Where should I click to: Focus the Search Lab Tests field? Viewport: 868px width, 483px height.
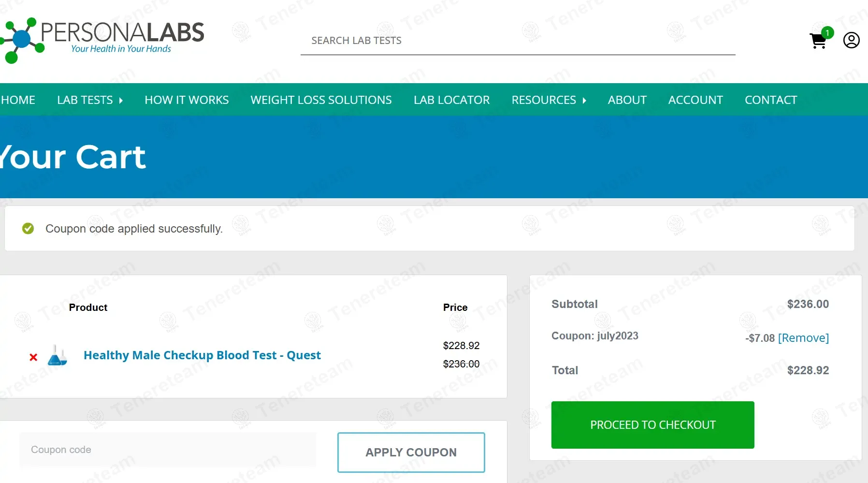coord(518,41)
